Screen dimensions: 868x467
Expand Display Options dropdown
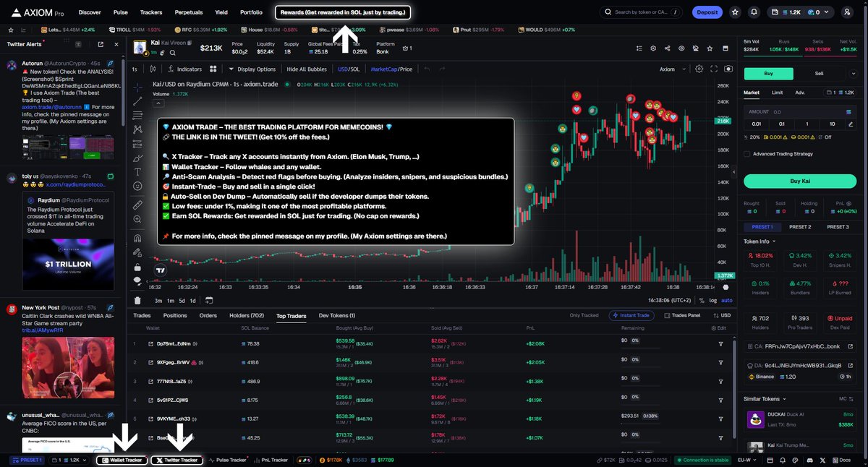pos(252,69)
